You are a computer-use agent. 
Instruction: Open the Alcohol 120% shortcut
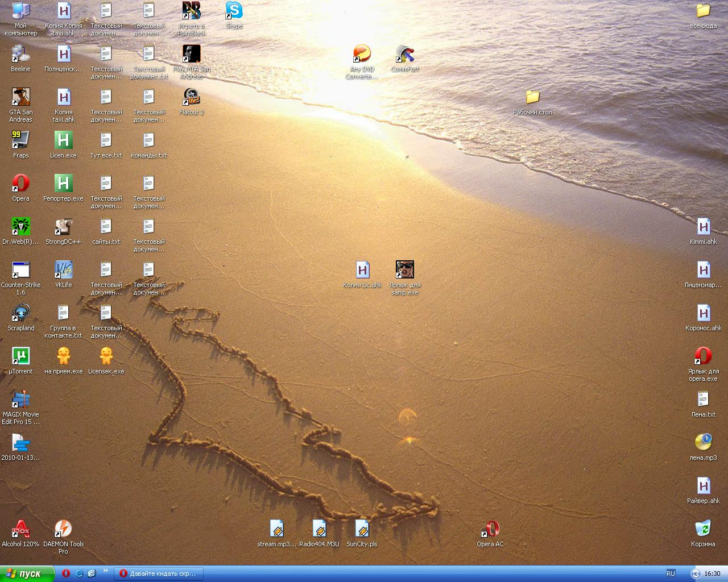coord(20,534)
